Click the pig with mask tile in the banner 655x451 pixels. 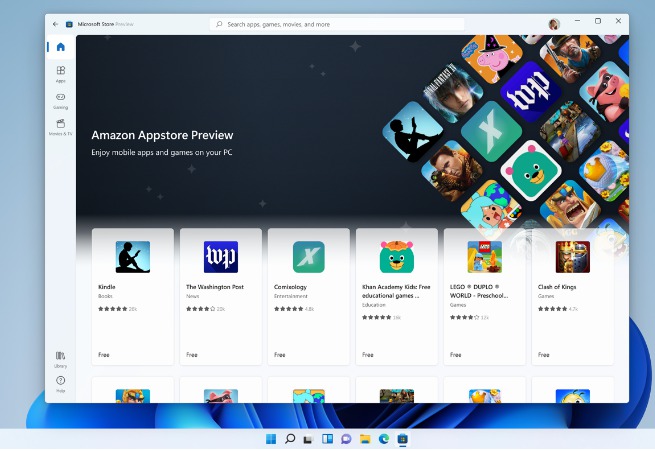[606, 91]
